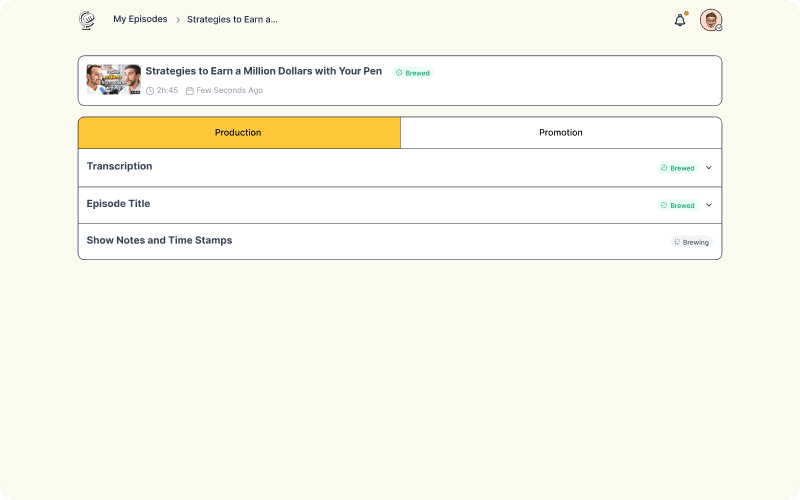Click Show Notes and Time Stamps label

(159, 240)
